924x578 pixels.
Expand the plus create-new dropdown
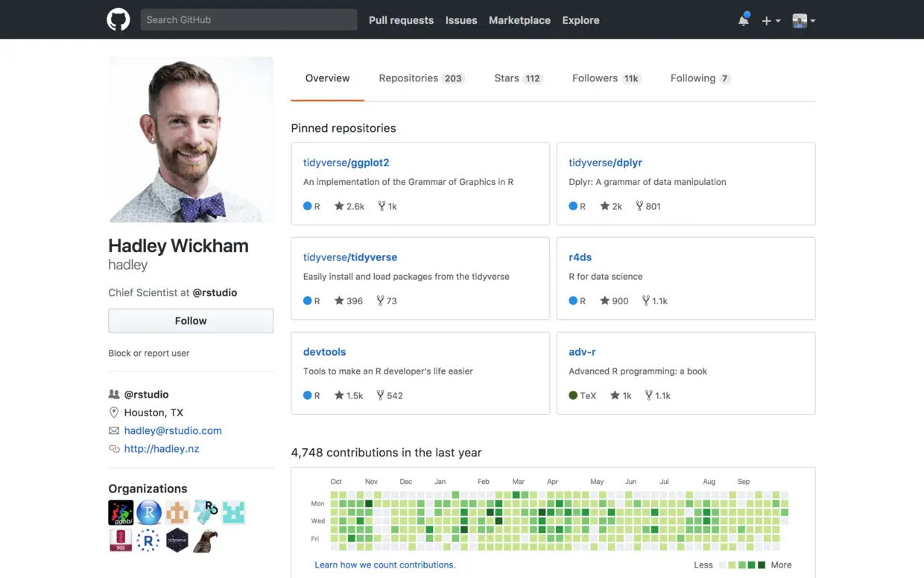[x=770, y=21]
